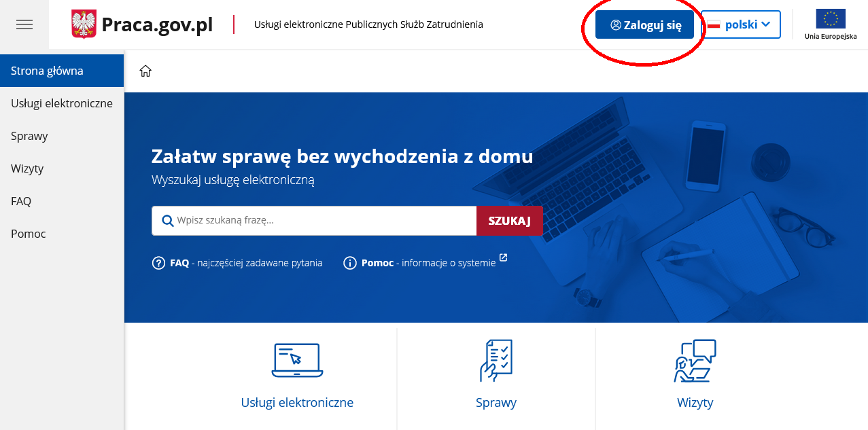Go to Wizyty in the sidebar
Image resolution: width=868 pixels, height=430 pixels.
[x=27, y=168]
